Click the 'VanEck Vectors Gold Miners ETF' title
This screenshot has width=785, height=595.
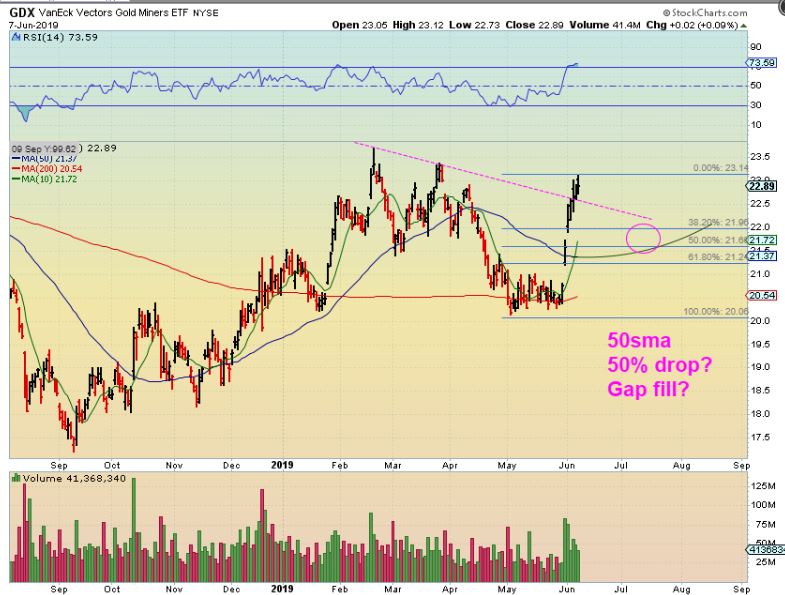pos(114,13)
